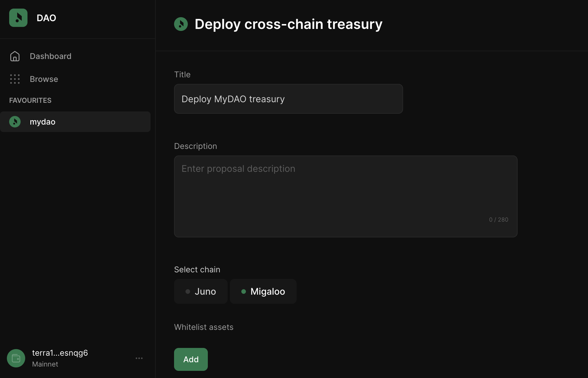
Task: Click the green dot next to Migaloo
Action: click(x=244, y=292)
